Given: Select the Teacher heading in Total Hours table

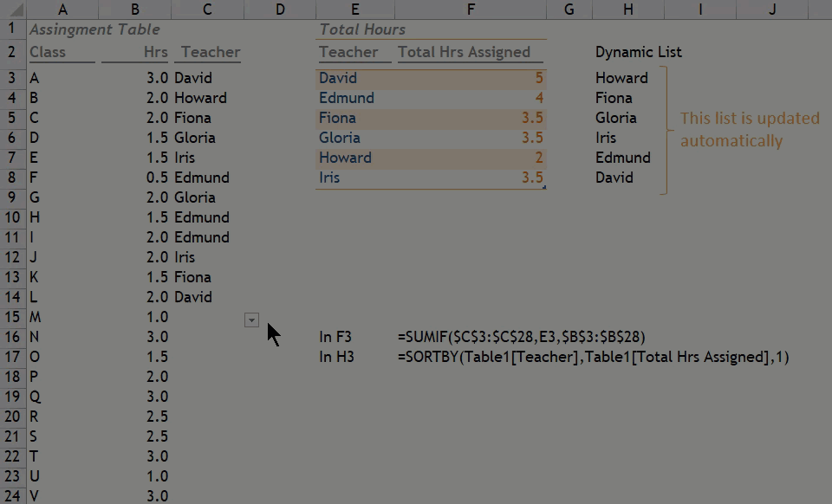Looking at the screenshot, I should click(x=348, y=52).
